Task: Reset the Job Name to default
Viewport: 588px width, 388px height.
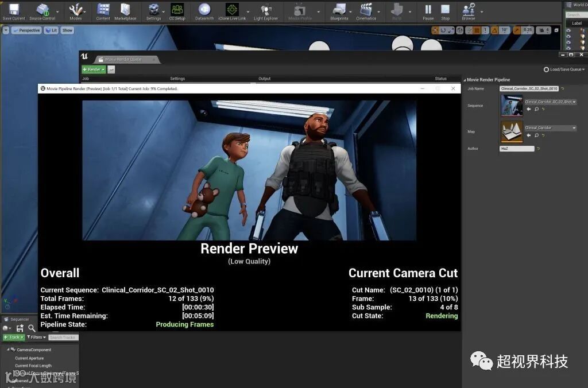Action: pos(563,89)
